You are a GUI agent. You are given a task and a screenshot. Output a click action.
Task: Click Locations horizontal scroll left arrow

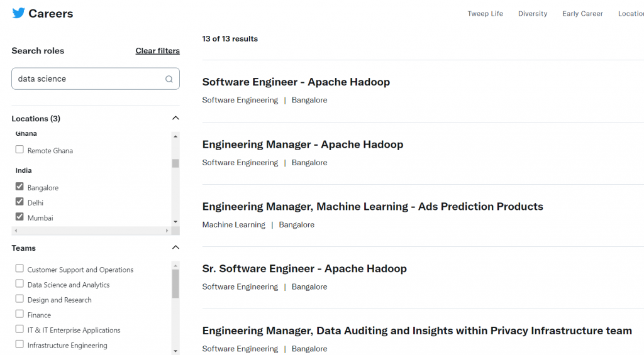point(16,231)
